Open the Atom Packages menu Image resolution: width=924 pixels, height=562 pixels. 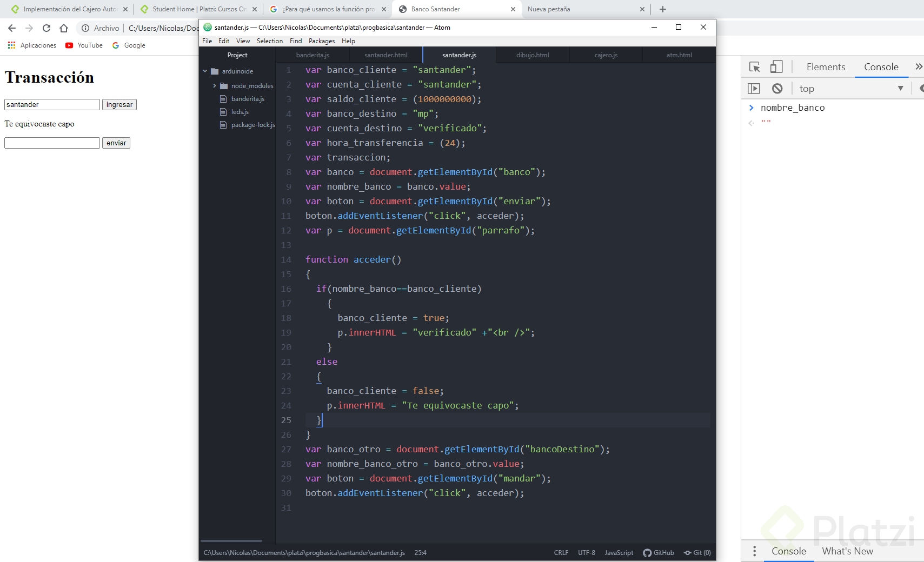coord(322,41)
